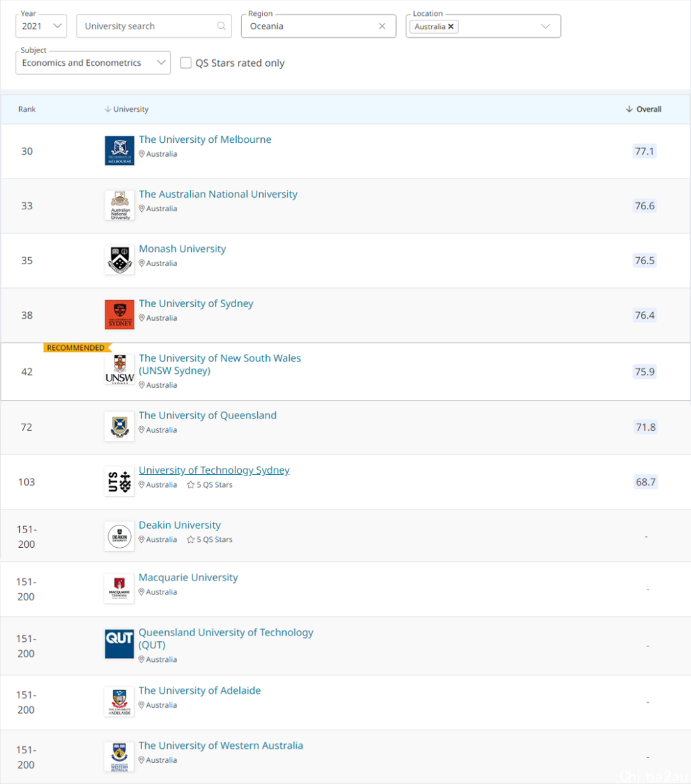Click the Monash University crest logo

[x=120, y=260]
